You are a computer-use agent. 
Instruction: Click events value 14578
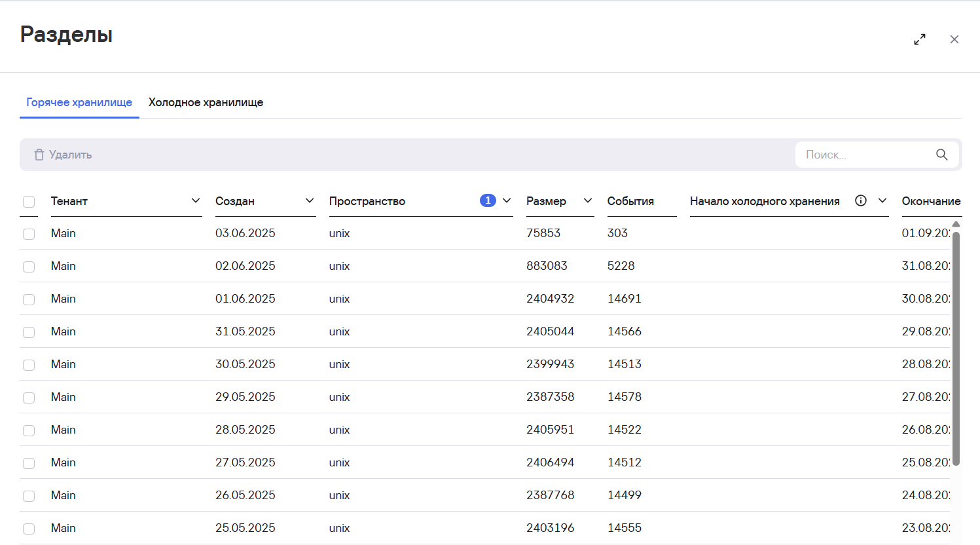tap(625, 397)
